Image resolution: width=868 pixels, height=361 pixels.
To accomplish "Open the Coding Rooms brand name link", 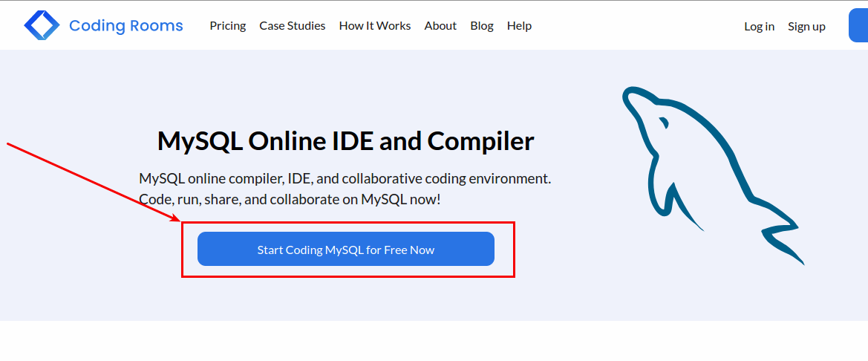I will (125, 25).
